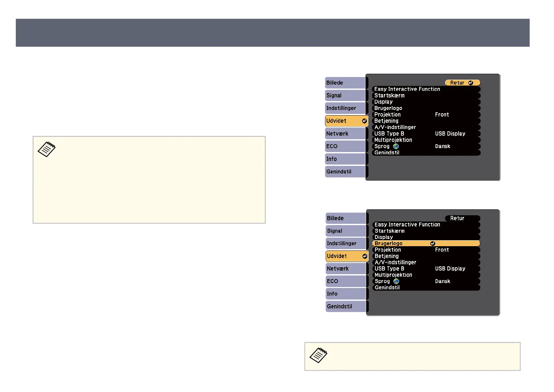Switch to the ECO tab in the upper menu
The image size is (554, 392).
pos(345,146)
